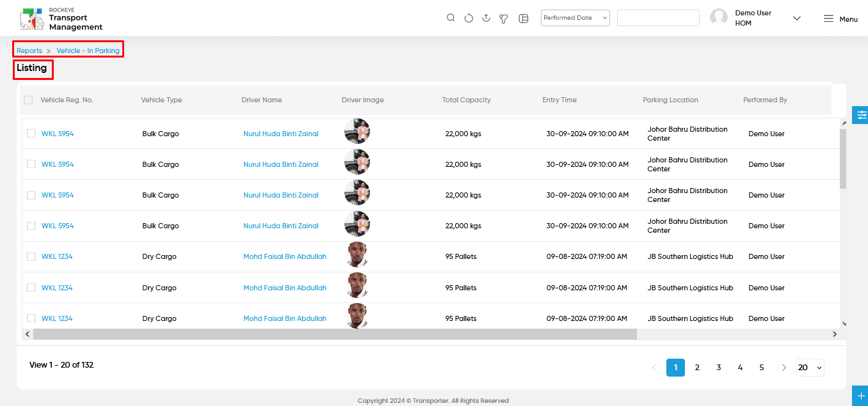This screenshot has height=406, width=868.
Task: Open the search magnifier icon
Action: pos(451,18)
